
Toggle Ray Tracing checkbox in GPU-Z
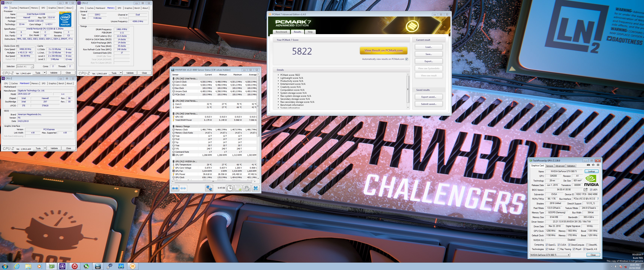(x=559, y=249)
